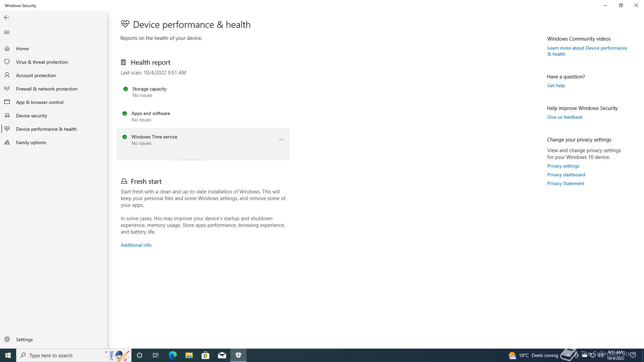Collapse the Windows Time service item
644x362 pixels.
(281, 140)
